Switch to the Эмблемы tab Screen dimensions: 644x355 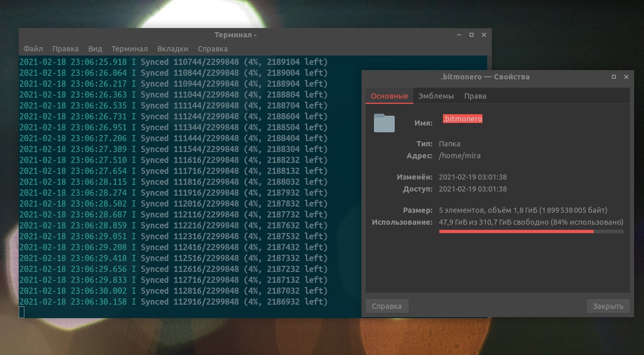[436, 96]
